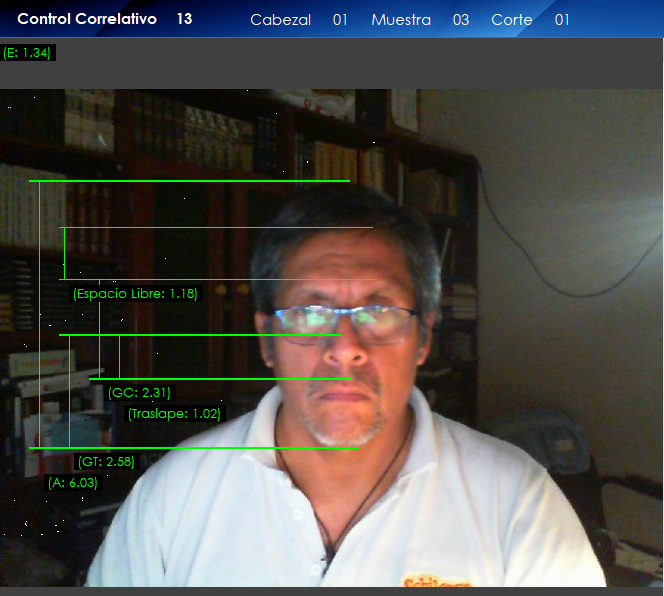This screenshot has height=596, width=664.
Task: Click the GT: 2.58 measurement label
Action: coord(106,462)
